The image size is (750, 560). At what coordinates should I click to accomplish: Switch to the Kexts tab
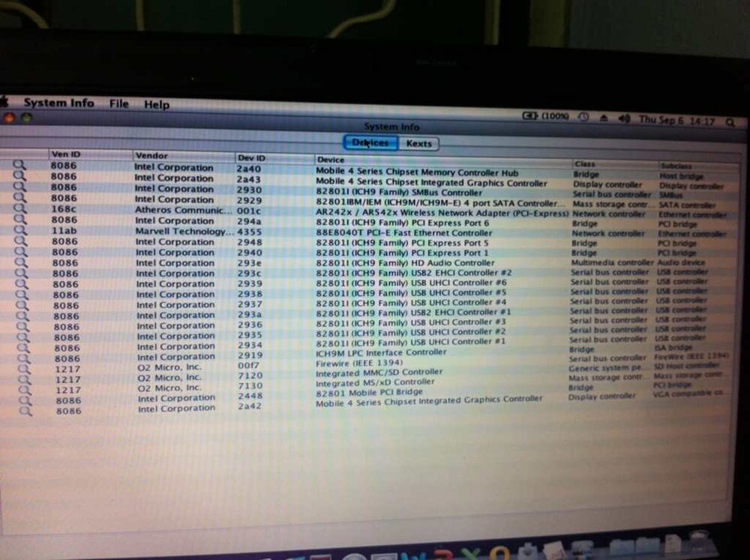pos(418,143)
